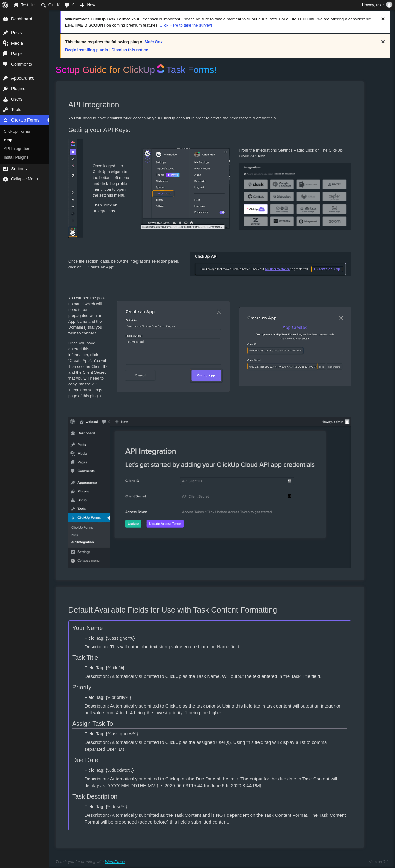Open Posts from the sidebar
395x868 pixels.
tap(25, 33)
